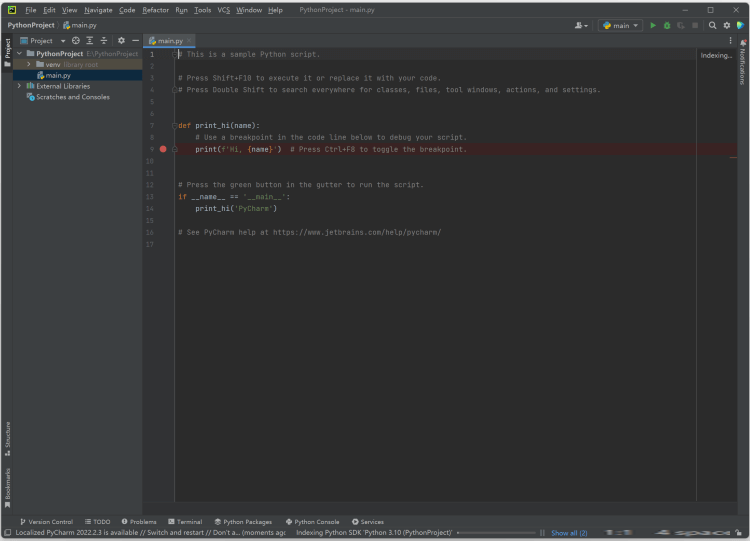Image resolution: width=750 pixels, height=541 pixels.
Task: Open editor tabs three-dot options menu
Action: (x=730, y=41)
